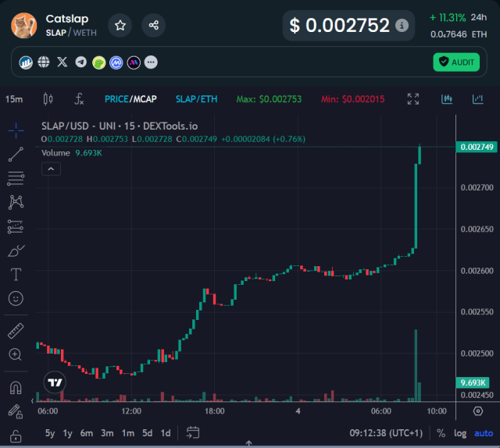Open the X (Twitter) link
Screen dimensions: 500x448
[62, 62]
